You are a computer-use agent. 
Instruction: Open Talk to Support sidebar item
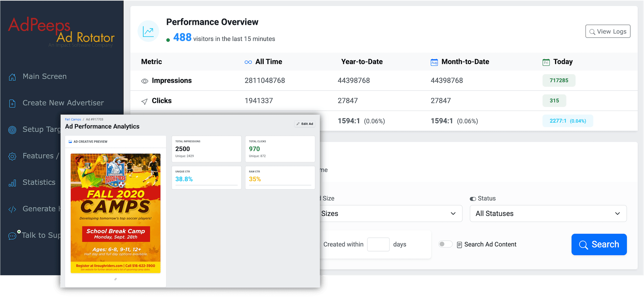click(x=41, y=235)
